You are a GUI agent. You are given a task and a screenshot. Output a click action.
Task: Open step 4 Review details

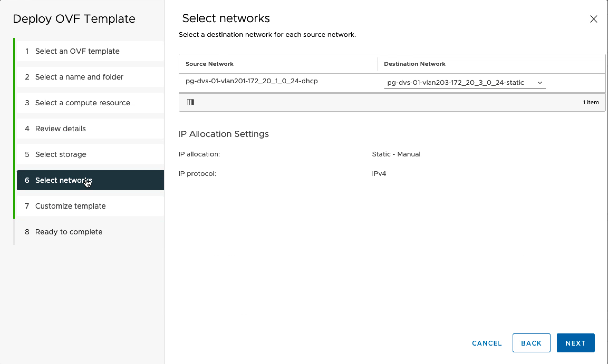point(60,129)
